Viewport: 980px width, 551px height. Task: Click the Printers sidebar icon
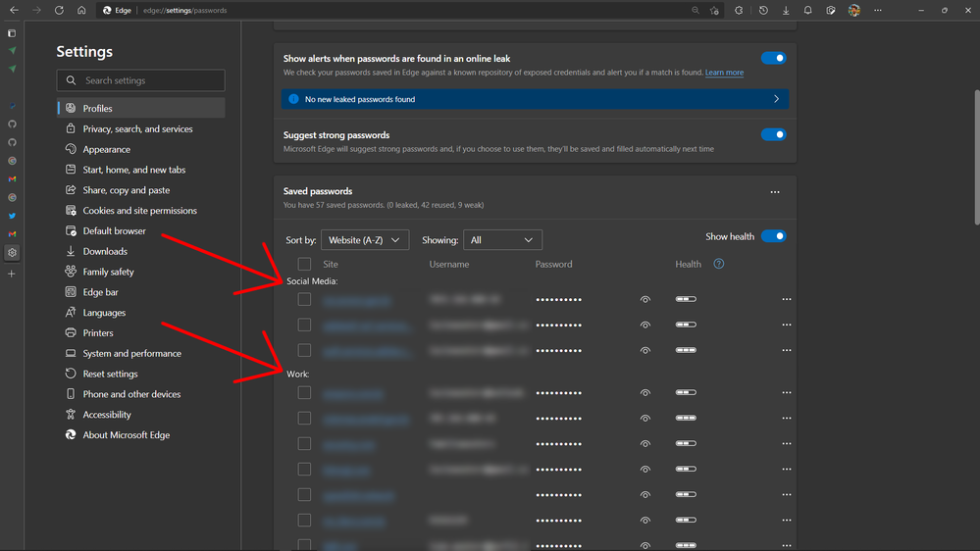71,332
